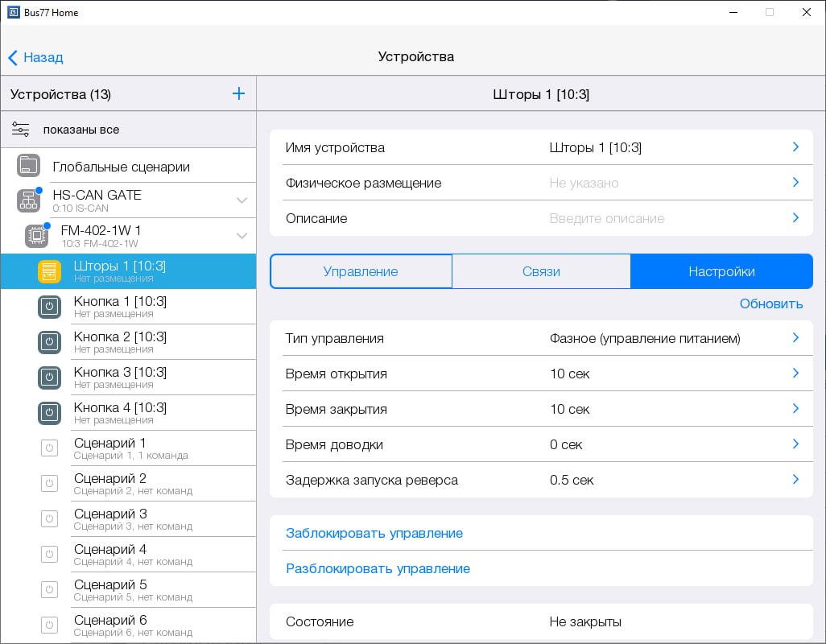Click the Глобальные сценарии panel icon
Screen dimensions: 826x644
28,167
